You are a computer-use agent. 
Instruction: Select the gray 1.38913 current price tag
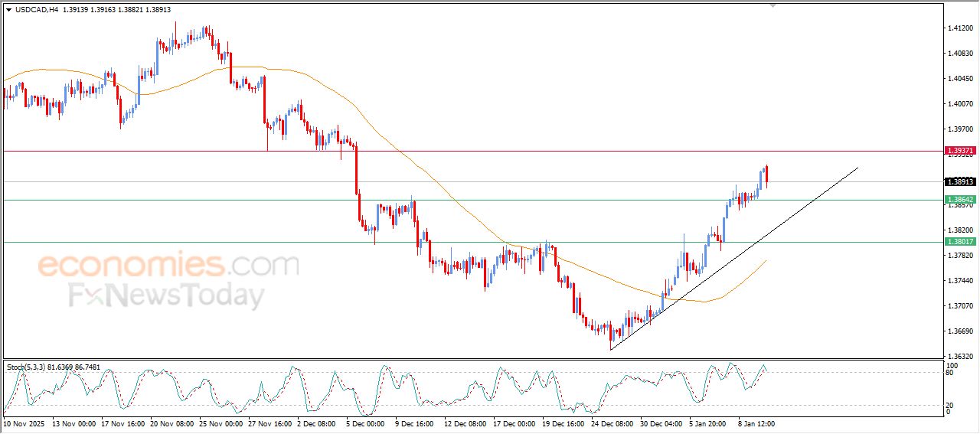pos(960,181)
